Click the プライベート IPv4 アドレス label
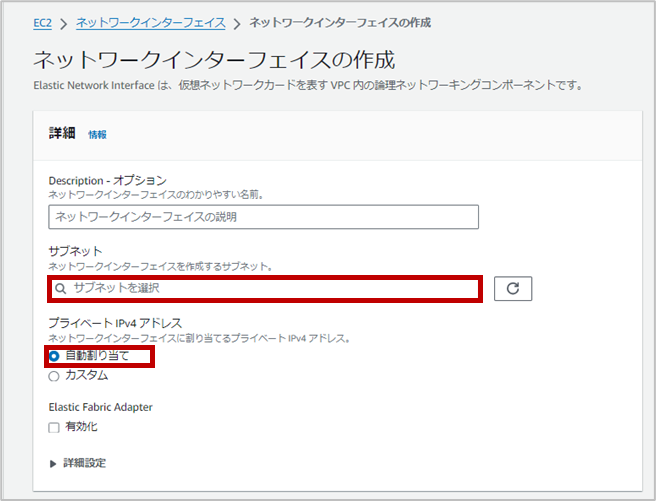Screen dimensions: 656x501 pyautogui.click(x=115, y=323)
